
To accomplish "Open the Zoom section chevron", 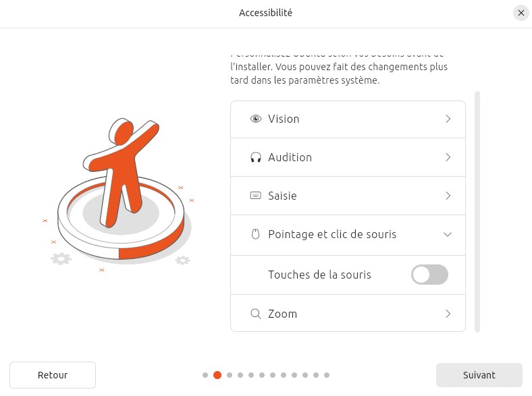I will [x=448, y=314].
